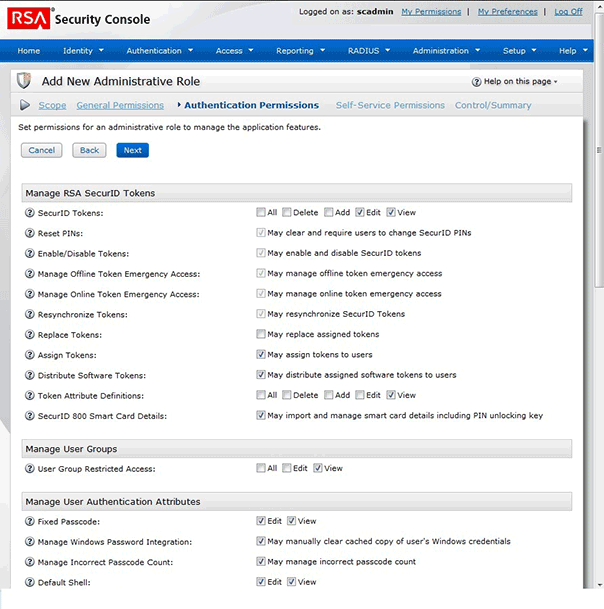Open the My Preferences link
Viewport: 604px width, 609px height.
pos(508,12)
